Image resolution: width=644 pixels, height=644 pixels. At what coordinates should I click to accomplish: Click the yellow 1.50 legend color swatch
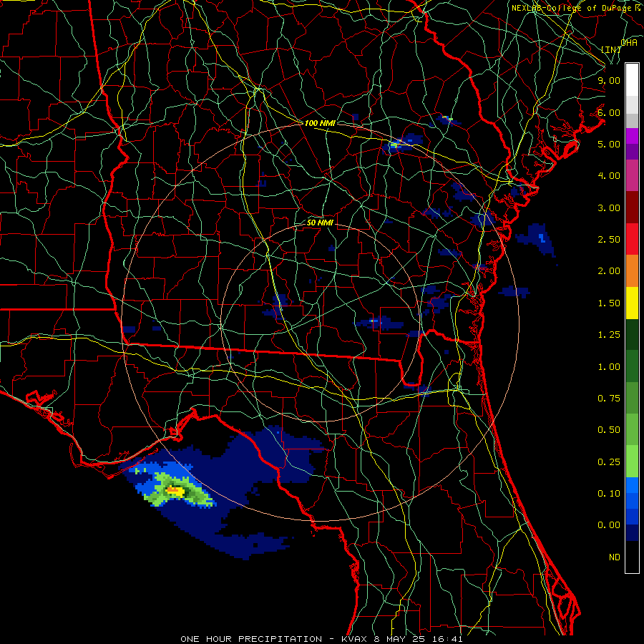point(632,303)
